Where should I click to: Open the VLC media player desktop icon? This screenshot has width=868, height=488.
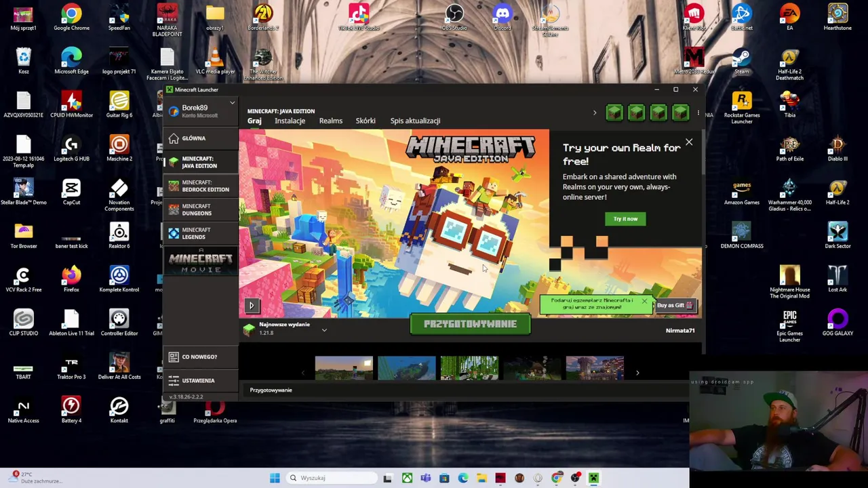pos(215,61)
